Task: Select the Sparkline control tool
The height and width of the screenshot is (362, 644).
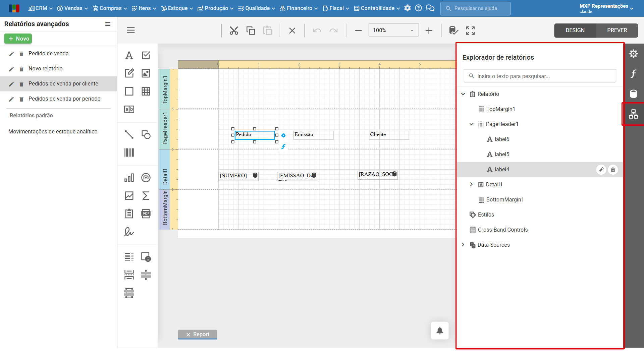Action: (129, 196)
